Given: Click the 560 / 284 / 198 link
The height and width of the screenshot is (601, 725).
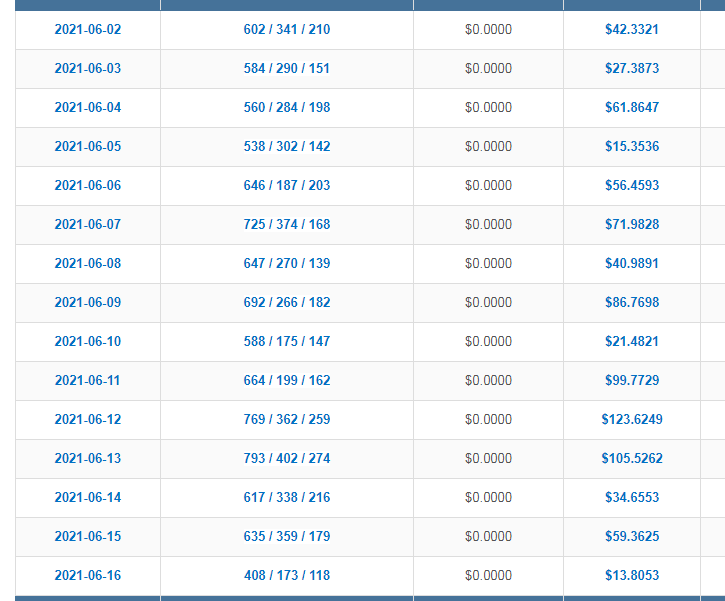Looking at the screenshot, I should [x=287, y=108].
